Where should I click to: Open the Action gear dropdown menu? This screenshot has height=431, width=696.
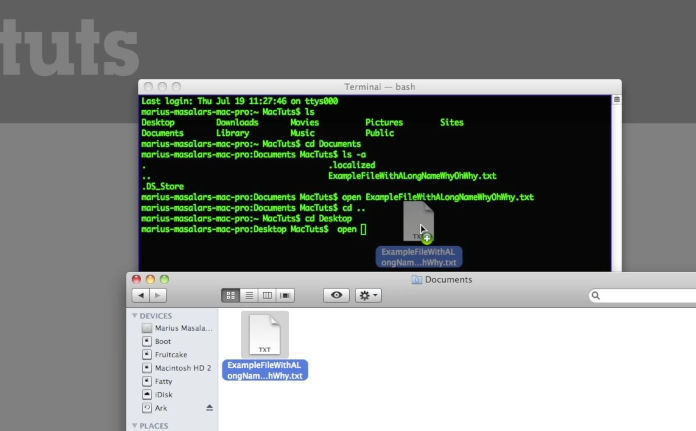click(x=368, y=295)
